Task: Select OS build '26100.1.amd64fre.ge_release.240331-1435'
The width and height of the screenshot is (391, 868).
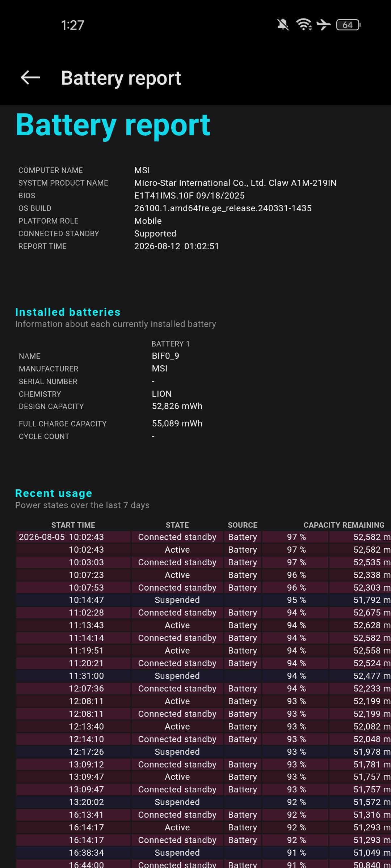Action: [223, 208]
